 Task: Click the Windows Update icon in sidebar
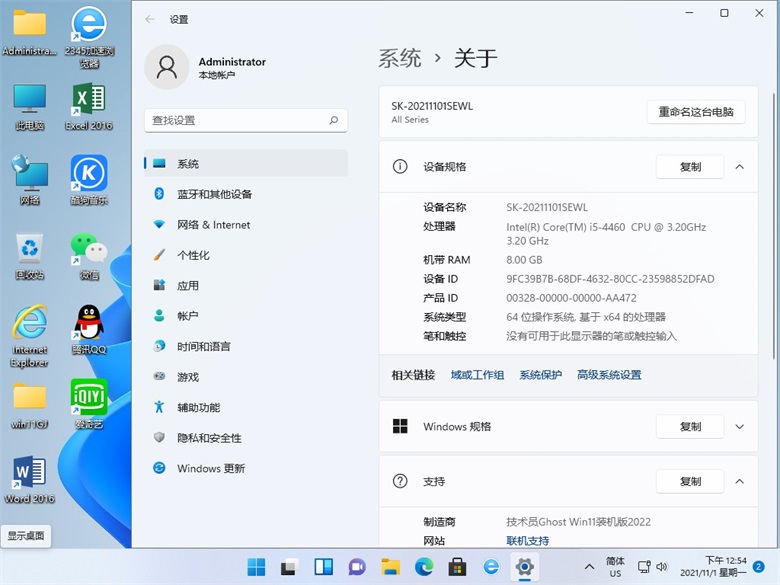coord(159,468)
